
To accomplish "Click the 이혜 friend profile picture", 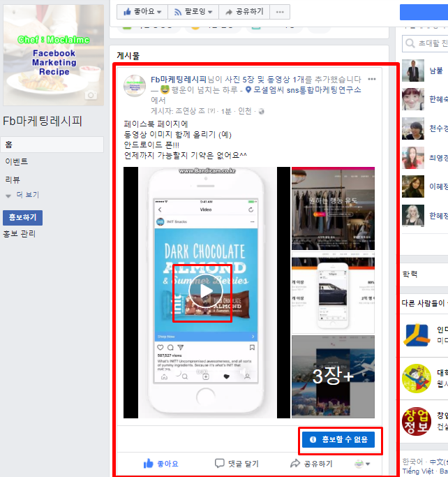I will [x=412, y=186].
